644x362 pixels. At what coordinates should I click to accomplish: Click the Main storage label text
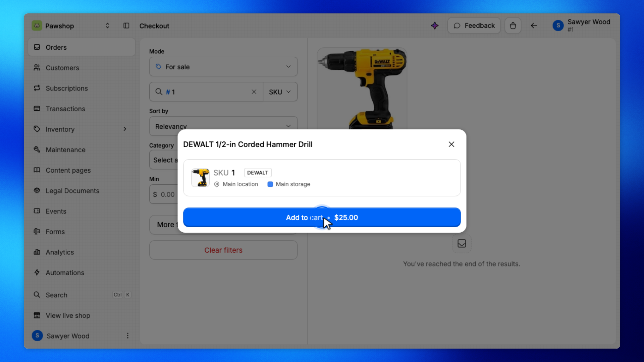(x=293, y=184)
